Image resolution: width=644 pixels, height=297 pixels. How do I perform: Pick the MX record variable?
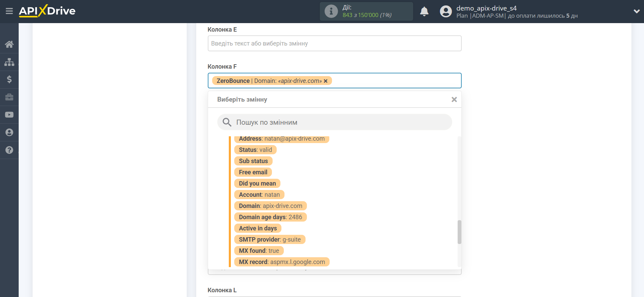(282, 262)
